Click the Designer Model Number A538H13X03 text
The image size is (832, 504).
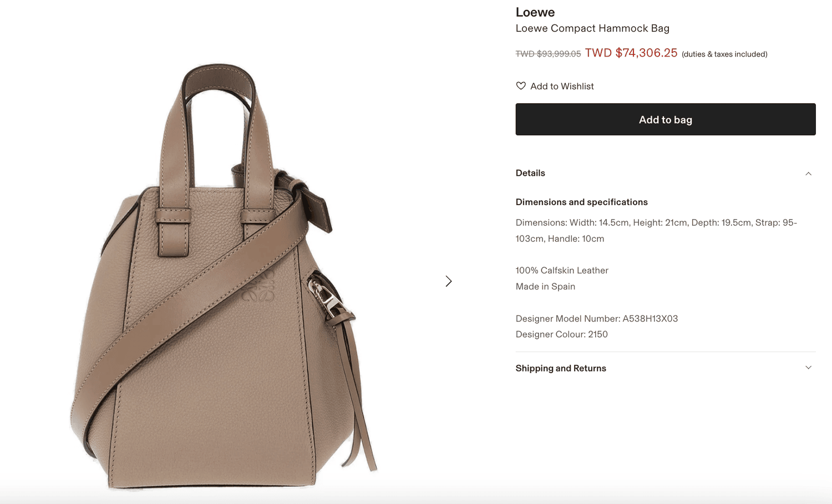(597, 319)
